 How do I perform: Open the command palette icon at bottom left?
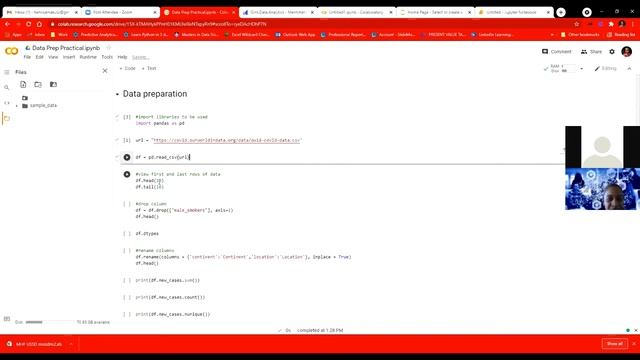tap(7, 319)
